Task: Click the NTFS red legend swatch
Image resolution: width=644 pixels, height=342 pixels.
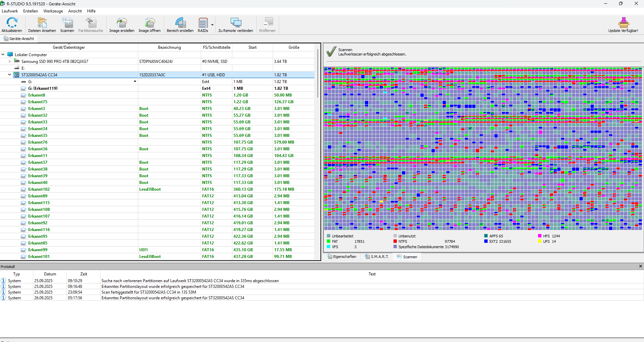Action: [x=395, y=241]
